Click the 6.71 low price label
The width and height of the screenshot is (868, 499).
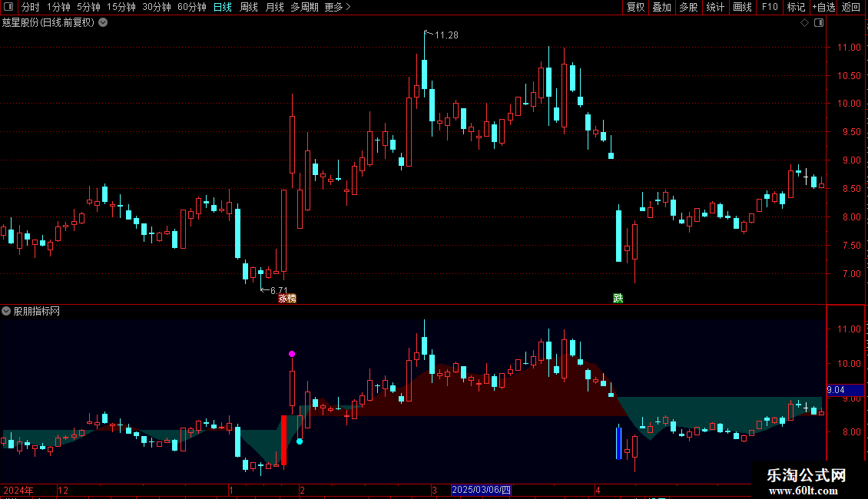279,290
